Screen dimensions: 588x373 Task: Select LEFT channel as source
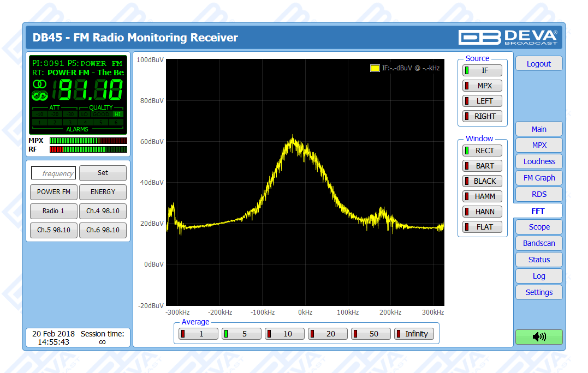coord(482,101)
